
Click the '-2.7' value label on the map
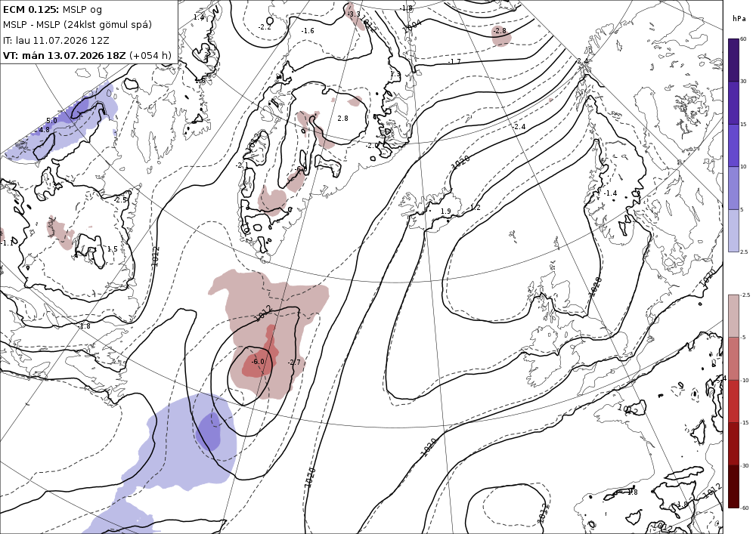click(293, 362)
